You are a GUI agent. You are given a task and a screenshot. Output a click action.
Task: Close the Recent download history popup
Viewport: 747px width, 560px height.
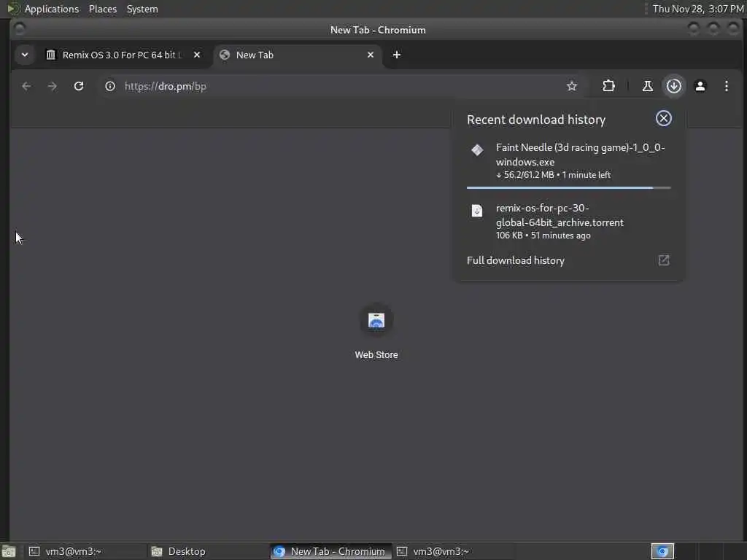(x=664, y=118)
